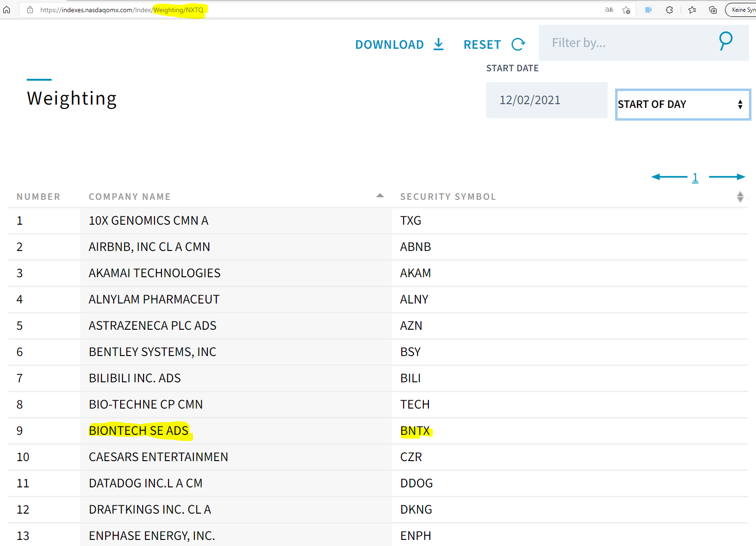Image resolution: width=756 pixels, height=546 pixels.
Task: Click the DOWNLOAD button label
Action: (389, 45)
